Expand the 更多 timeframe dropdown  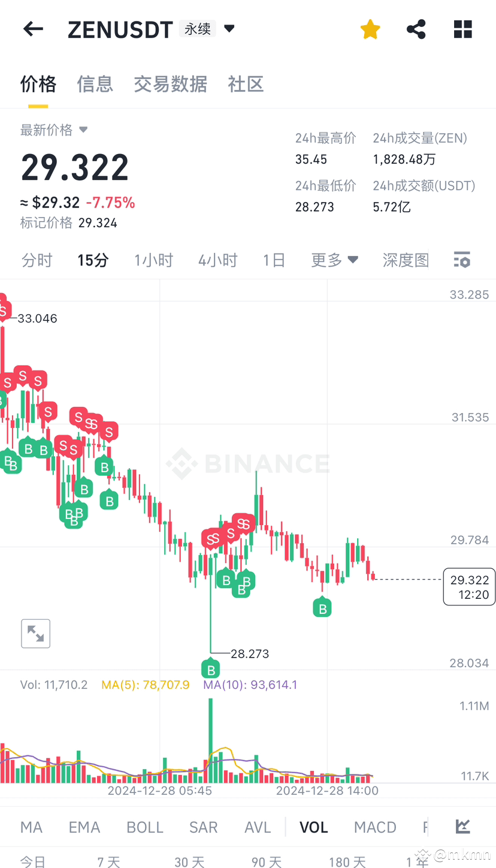pos(334,260)
